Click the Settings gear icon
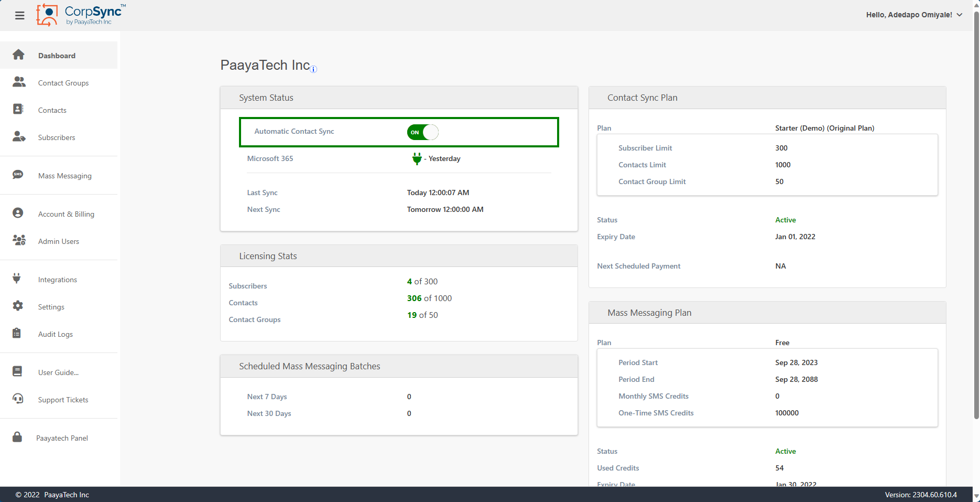Viewport: 980px width, 502px height. click(18, 306)
